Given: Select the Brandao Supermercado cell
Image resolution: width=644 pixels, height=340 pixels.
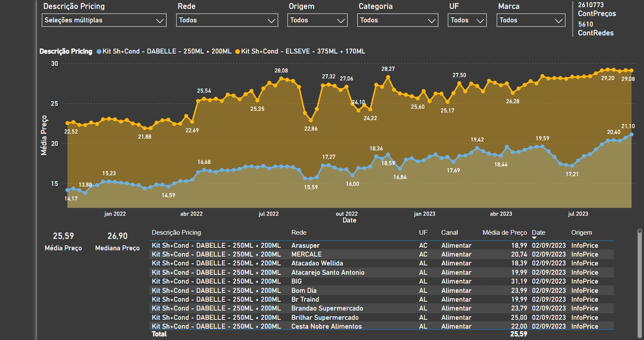Looking at the screenshot, I should coord(327,308).
